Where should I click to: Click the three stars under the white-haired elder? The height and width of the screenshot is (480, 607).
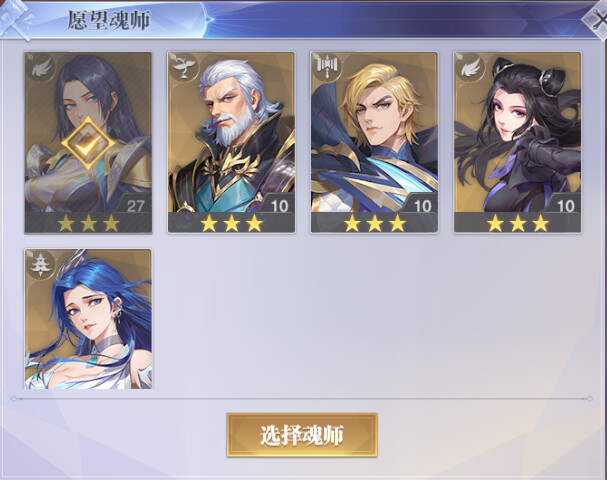[231, 223]
